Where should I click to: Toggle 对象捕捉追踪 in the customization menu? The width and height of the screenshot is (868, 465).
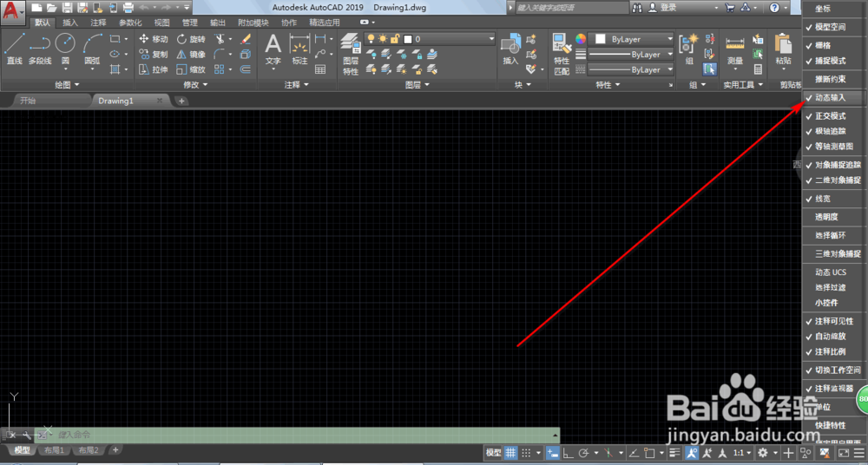coord(832,165)
